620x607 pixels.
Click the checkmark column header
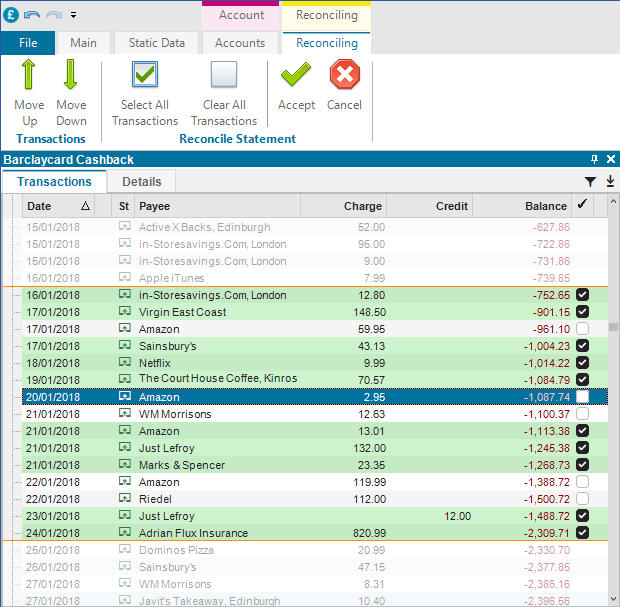tap(582, 205)
